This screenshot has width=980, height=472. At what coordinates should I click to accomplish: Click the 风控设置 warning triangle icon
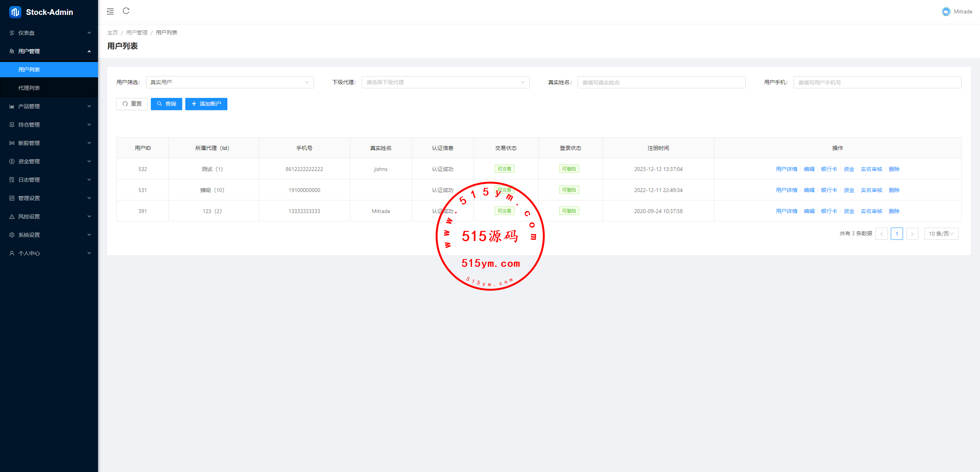coord(12,216)
